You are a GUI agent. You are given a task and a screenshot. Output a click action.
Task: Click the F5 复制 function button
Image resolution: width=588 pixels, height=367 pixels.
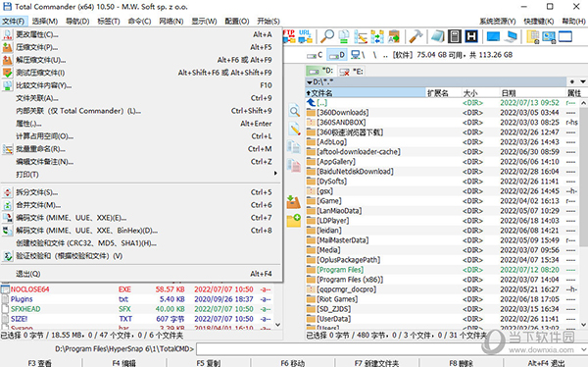pyautogui.click(x=209, y=363)
